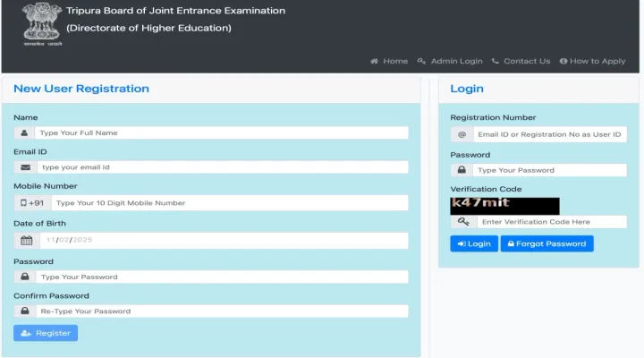Click the @ icon beside Registration Number

(462, 134)
